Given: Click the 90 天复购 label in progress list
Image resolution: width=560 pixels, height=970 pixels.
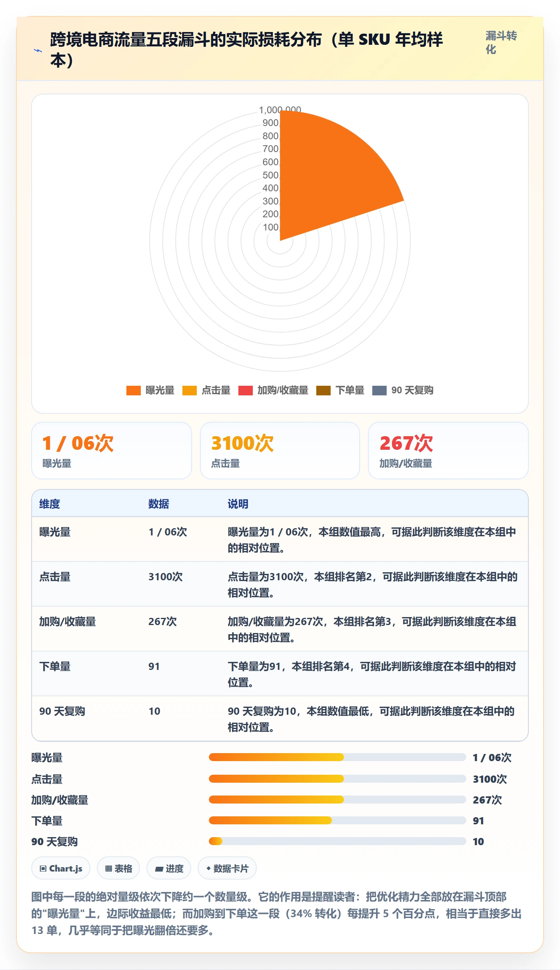Looking at the screenshot, I should click(54, 842).
